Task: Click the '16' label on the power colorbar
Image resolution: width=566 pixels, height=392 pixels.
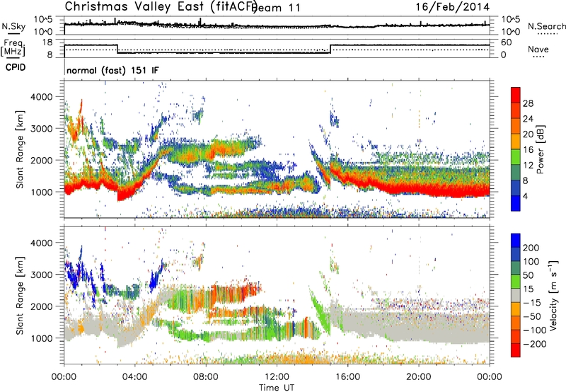Action: (x=528, y=150)
